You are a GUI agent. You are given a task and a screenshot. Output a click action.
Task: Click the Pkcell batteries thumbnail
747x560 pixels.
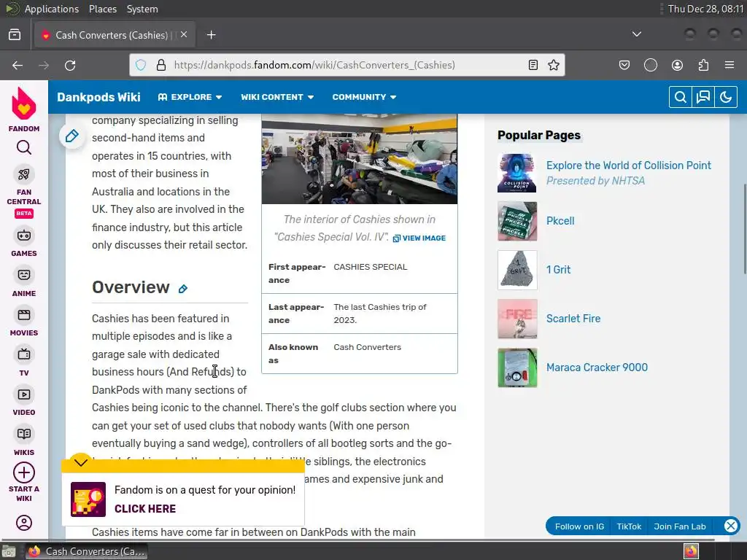(517, 221)
